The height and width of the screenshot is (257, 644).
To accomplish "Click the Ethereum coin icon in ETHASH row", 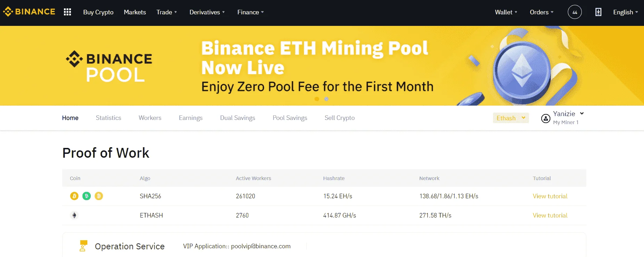I will click(x=74, y=215).
